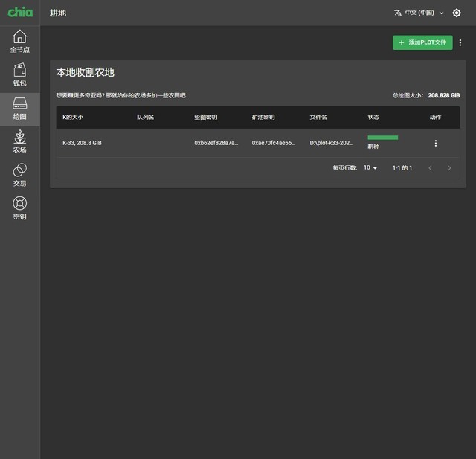Viewport: 476px width, 459px height.
Task: Click the K的大小 column header
Action: (x=73, y=118)
